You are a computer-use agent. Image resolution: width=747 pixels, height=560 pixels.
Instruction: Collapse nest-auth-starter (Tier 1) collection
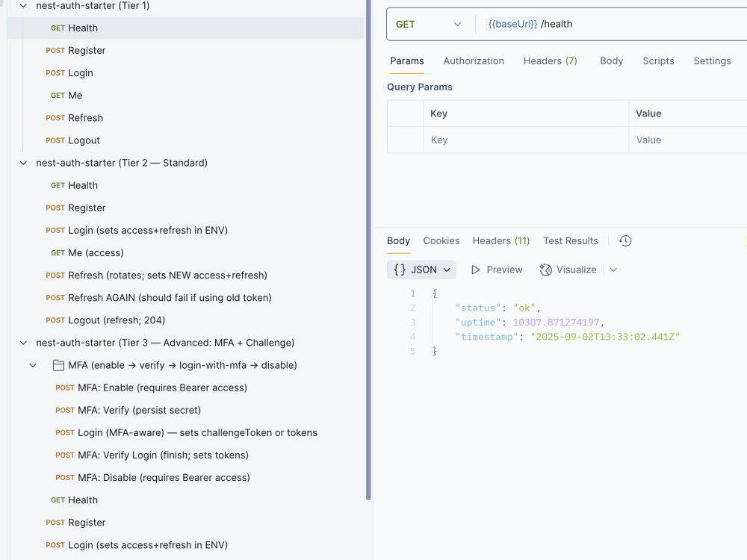tap(23, 6)
